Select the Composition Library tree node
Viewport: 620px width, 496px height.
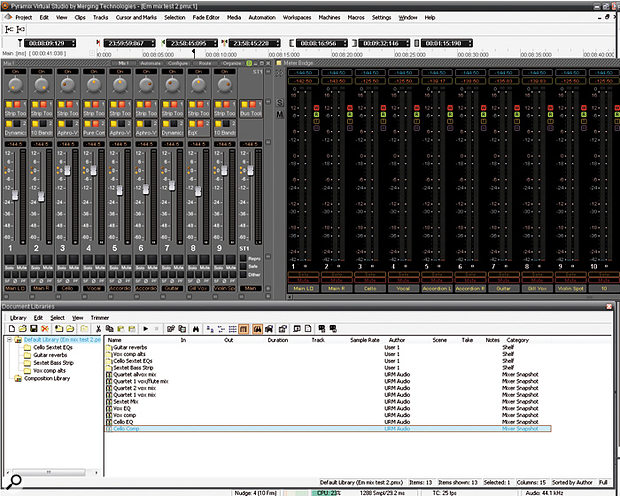coord(47,379)
